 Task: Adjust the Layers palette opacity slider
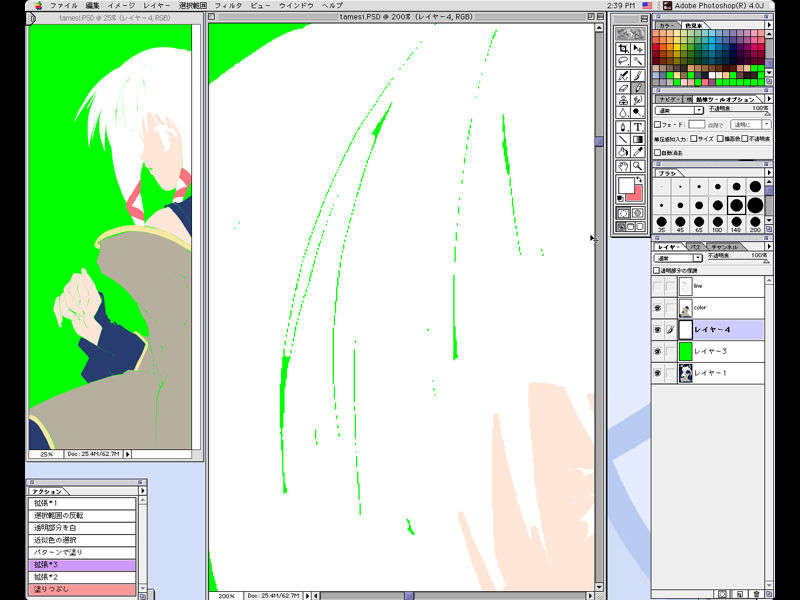[765, 262]
